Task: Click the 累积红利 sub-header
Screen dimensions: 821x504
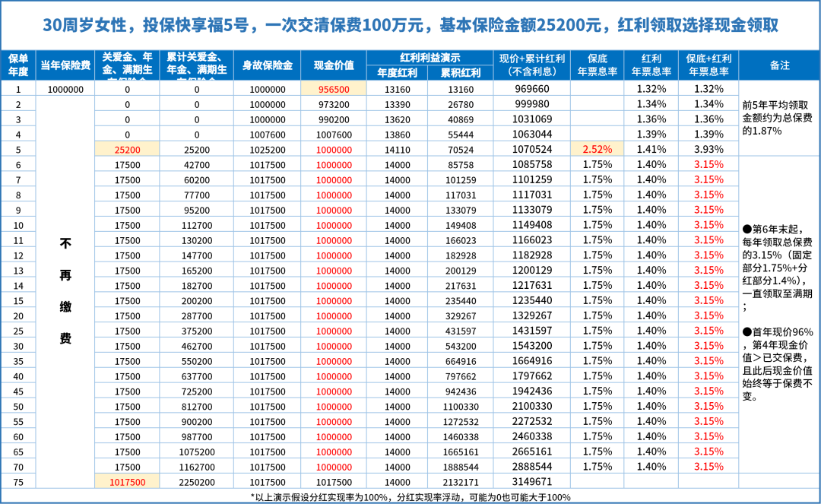Action: [x=461, y=73]
